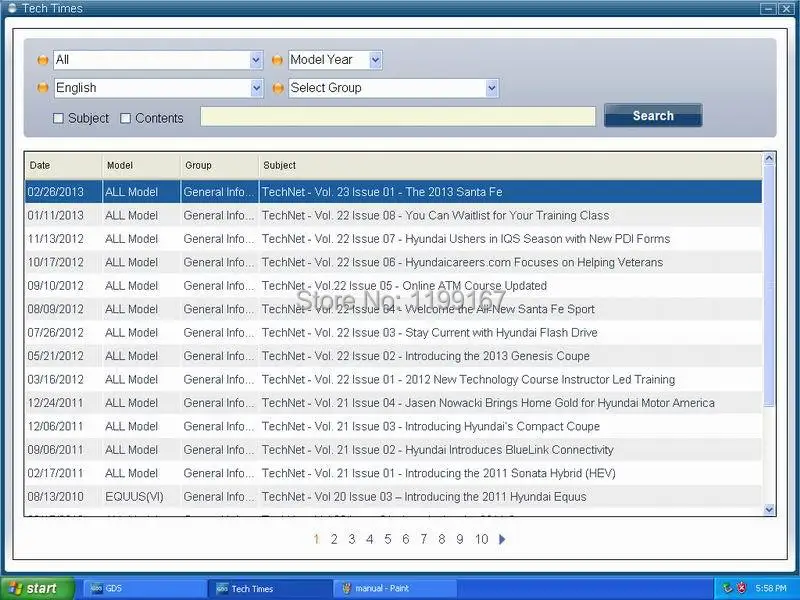Click the scroll up arrow of results list
The image size is (800, 600).
(769, 159)
